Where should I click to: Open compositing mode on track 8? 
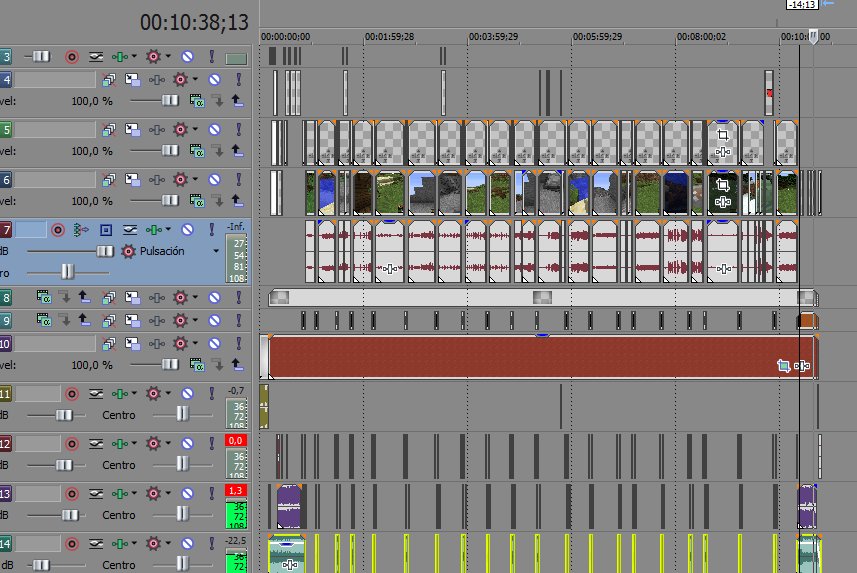(x=43, y=297)
